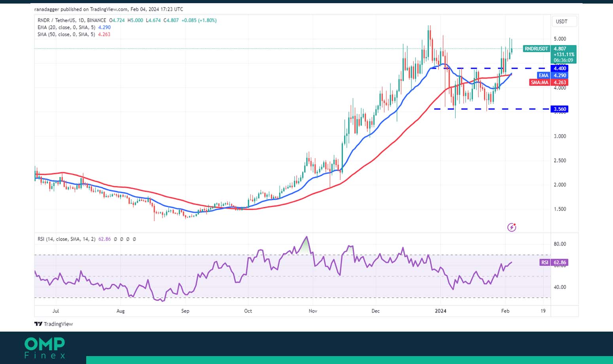The width and height of the screenshot is (613, 364).
Task: Click the 4.400 resistance level label
Action: (x=560, y=68)
